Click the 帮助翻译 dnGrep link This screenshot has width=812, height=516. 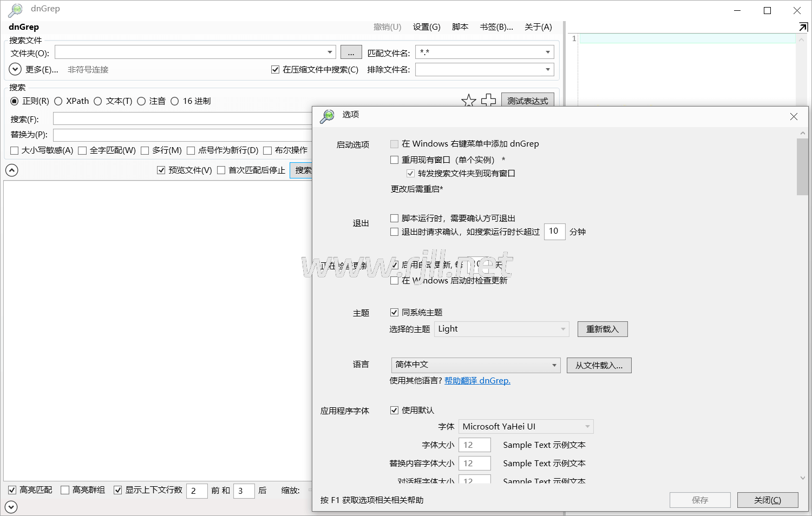coord(477,381)
